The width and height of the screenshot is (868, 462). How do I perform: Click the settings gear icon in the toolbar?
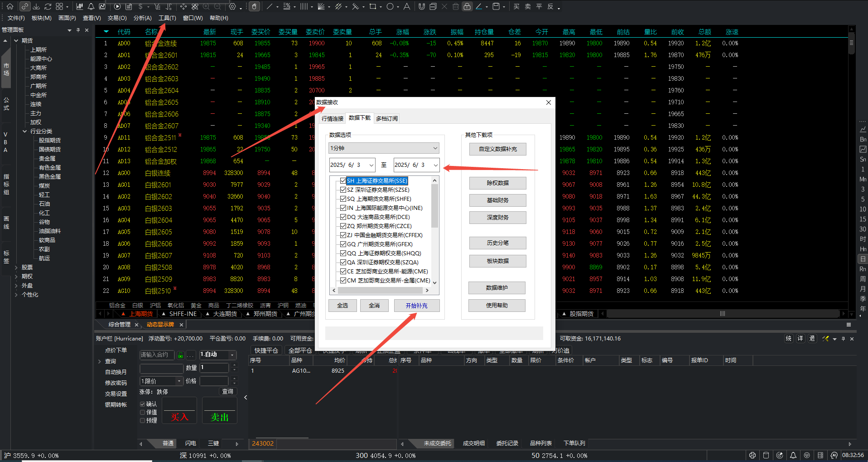(232, 6)
